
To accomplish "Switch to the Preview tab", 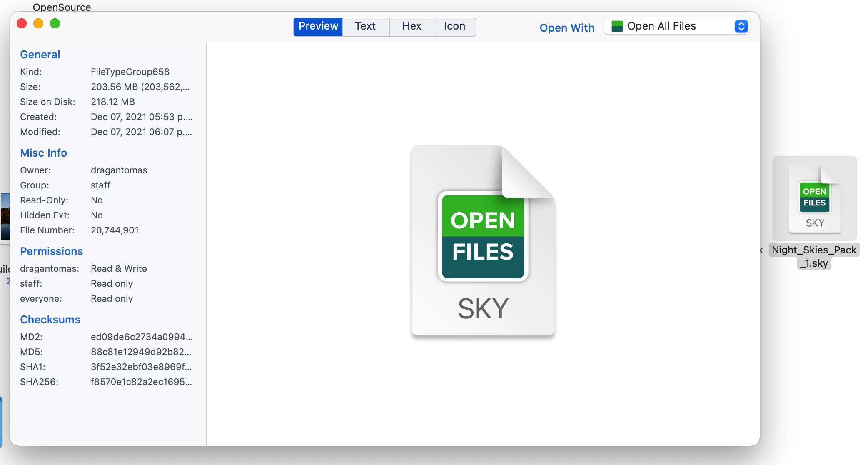I will point(318,26).
